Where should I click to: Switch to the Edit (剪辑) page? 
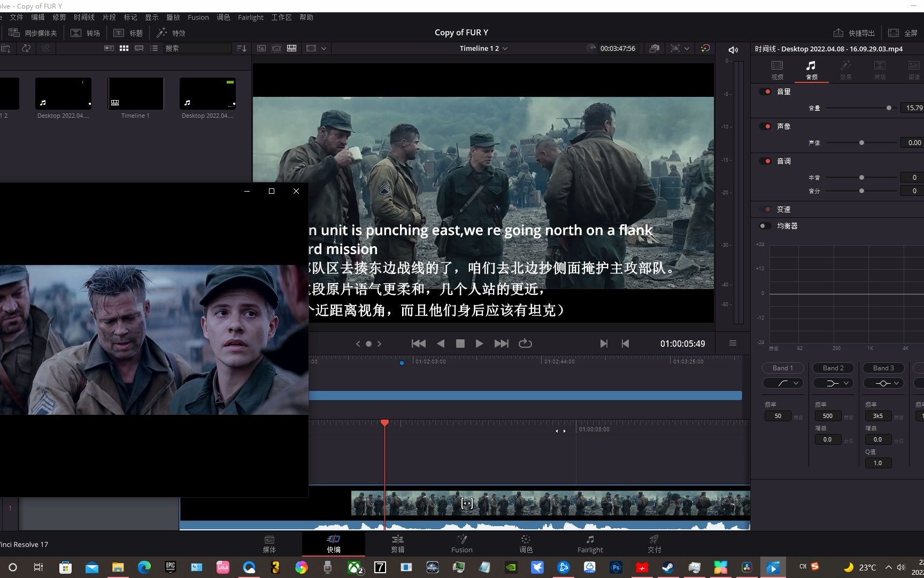point(398,544)
